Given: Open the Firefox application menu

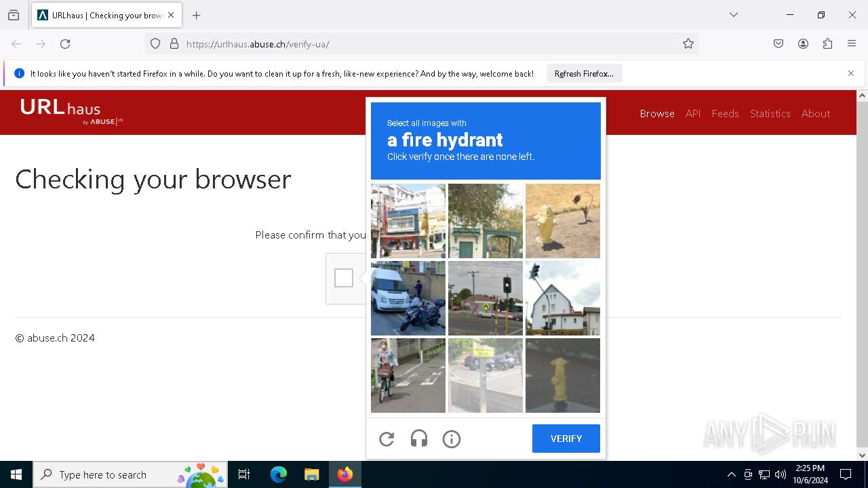Looking at the screenshot, I should tap(852, 44).
